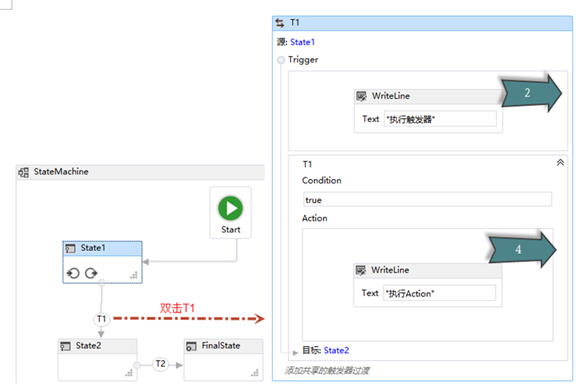Viewport: 576px width, 384px height.
Task: Select the Trigger WriteLine header
Action: 428,96
